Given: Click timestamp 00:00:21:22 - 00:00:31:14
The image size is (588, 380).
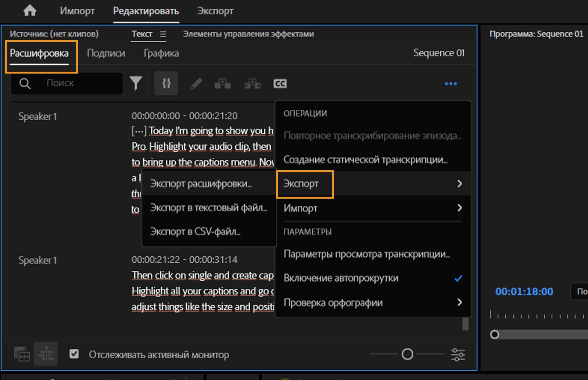Looking at the screenshot, I should pos(184,260).
